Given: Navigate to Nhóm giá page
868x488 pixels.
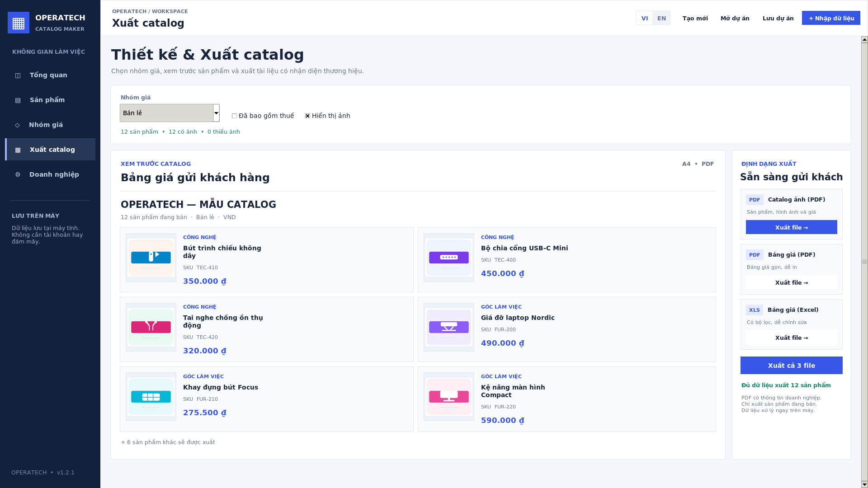Looking at the screenshot, I should [50, 125].
